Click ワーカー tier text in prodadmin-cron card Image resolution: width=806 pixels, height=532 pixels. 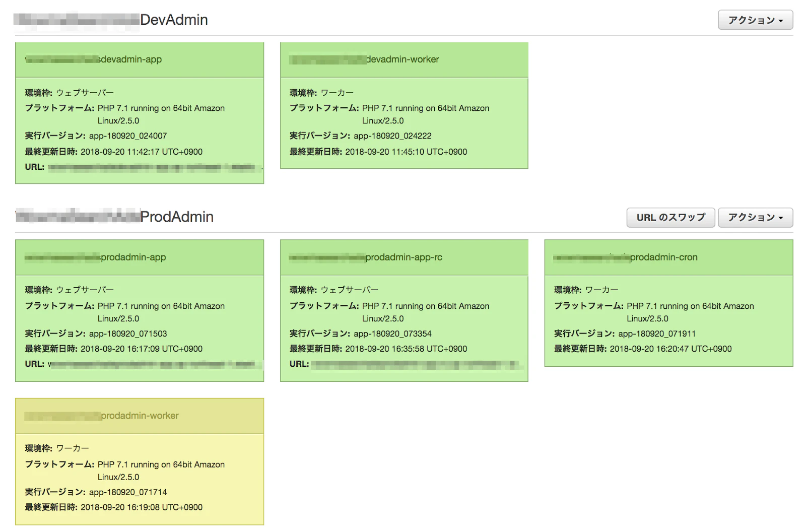pyautogui.click(x=601, y=290)
